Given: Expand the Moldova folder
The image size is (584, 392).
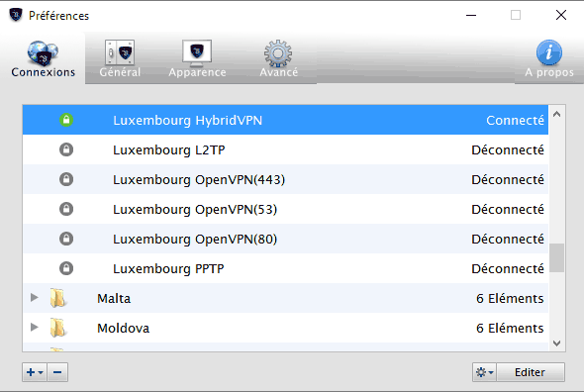Looking at the screenshot, I should coord(35,328).
